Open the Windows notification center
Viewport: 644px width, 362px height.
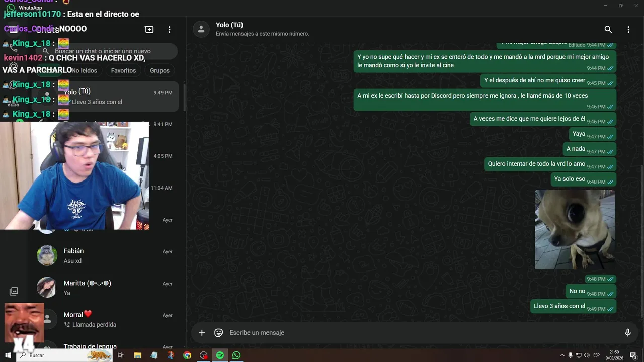(x=633, y=355)
